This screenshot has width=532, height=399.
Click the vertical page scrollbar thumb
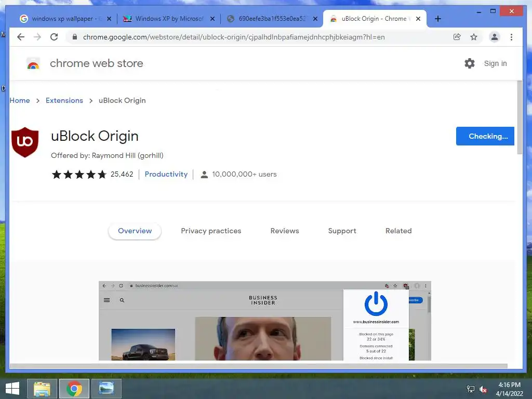520,117
